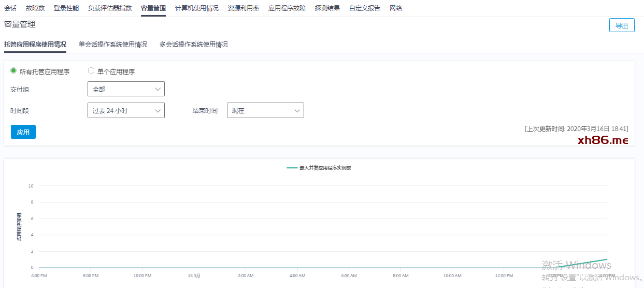Select the 单个应用程序 radio option
Viewport: 644px width, 288px height.
91,71
